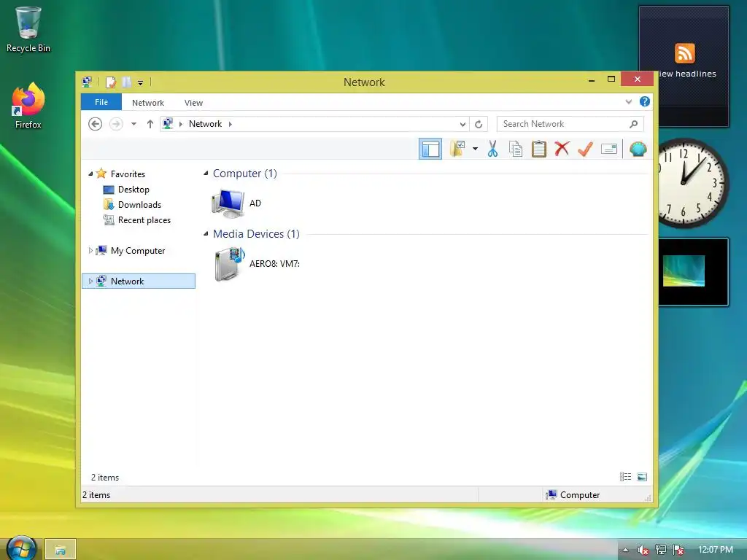Click the network tray icon
The height and width of the screenshot is (560, 747).
coord(661,550)
